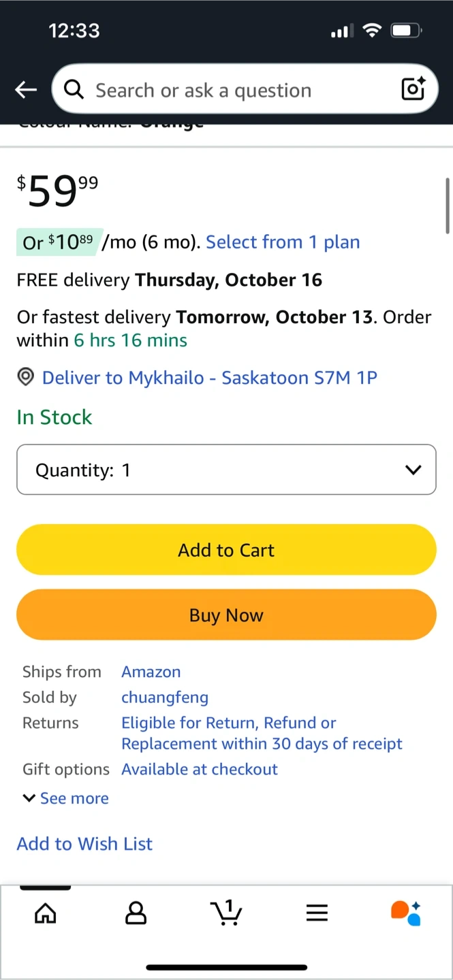
Task: Tap the Add to Wish List link
Action: click(x=84, y=844)
